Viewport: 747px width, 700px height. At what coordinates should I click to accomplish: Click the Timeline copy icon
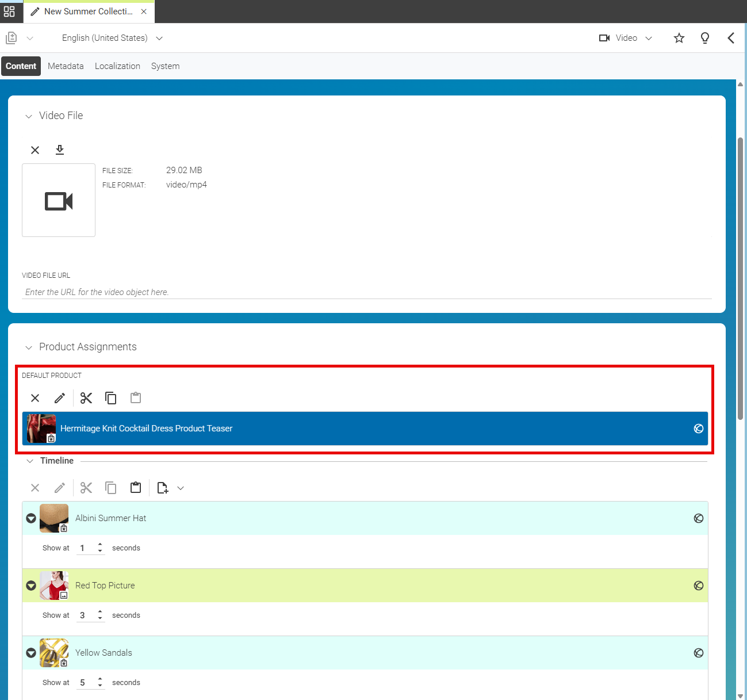[111, 488]
